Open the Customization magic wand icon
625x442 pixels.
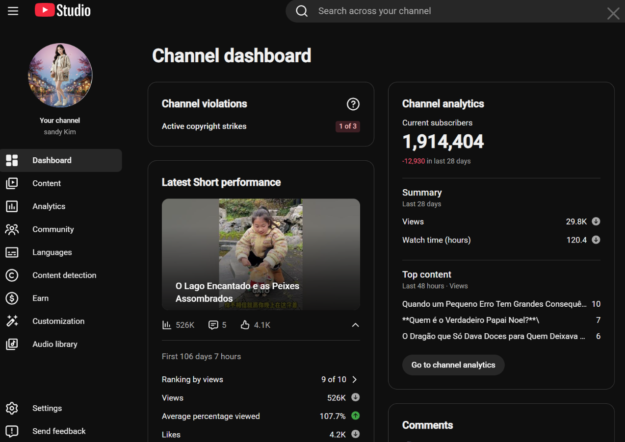pos(12,321)
